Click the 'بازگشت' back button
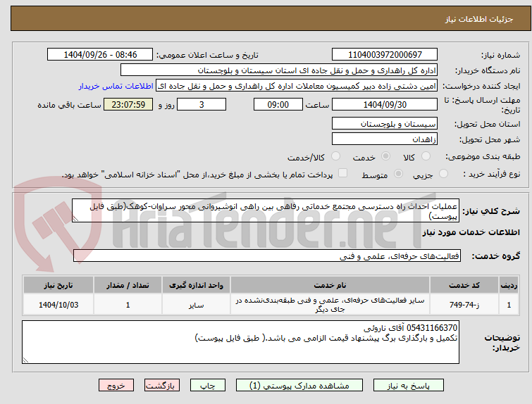Viewport: 532px width, 404px height. [162, 386]
